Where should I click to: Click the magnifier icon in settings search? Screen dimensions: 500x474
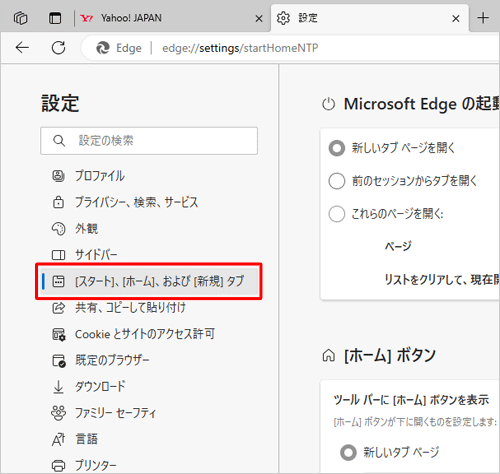pyautogui.click(x=59, y=141)
